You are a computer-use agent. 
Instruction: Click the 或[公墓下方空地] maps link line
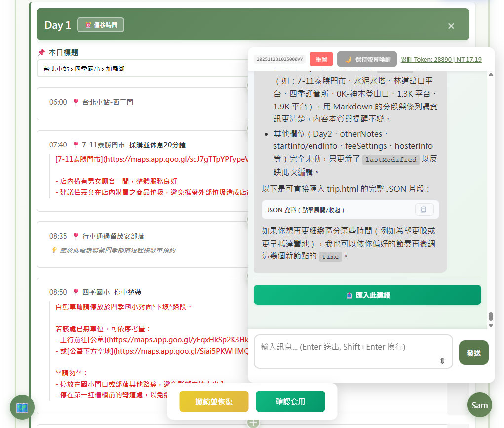pos(152,351)
